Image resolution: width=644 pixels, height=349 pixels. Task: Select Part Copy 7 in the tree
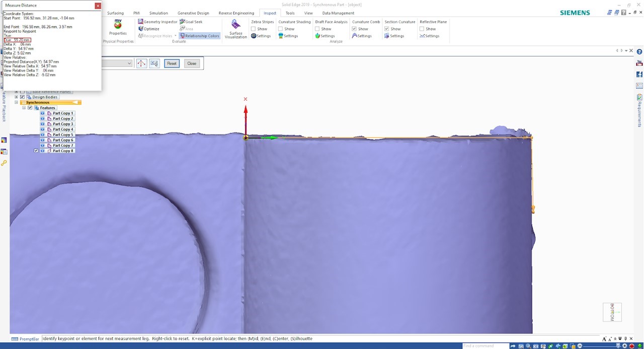coord(63,146)
